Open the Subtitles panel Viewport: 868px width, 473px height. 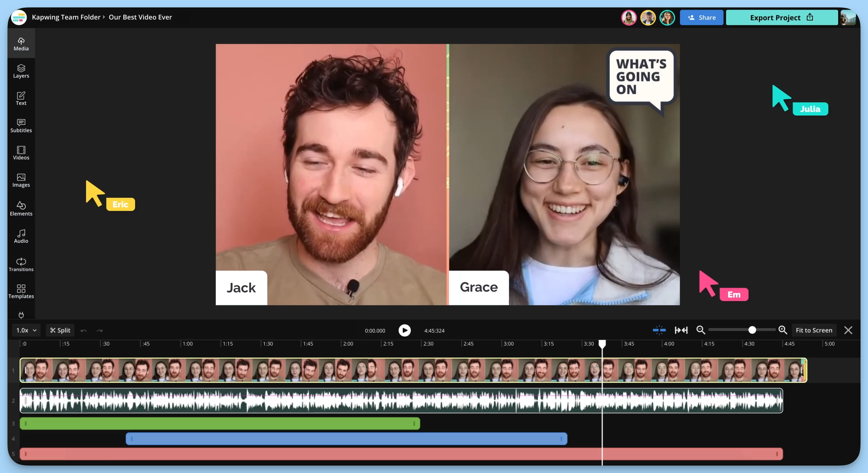(21, 126)
